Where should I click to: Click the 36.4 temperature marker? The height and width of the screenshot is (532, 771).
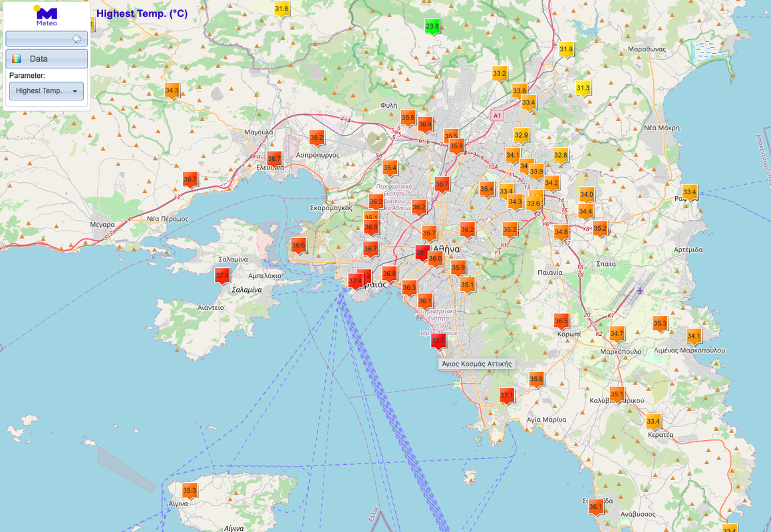coord(425,124)
